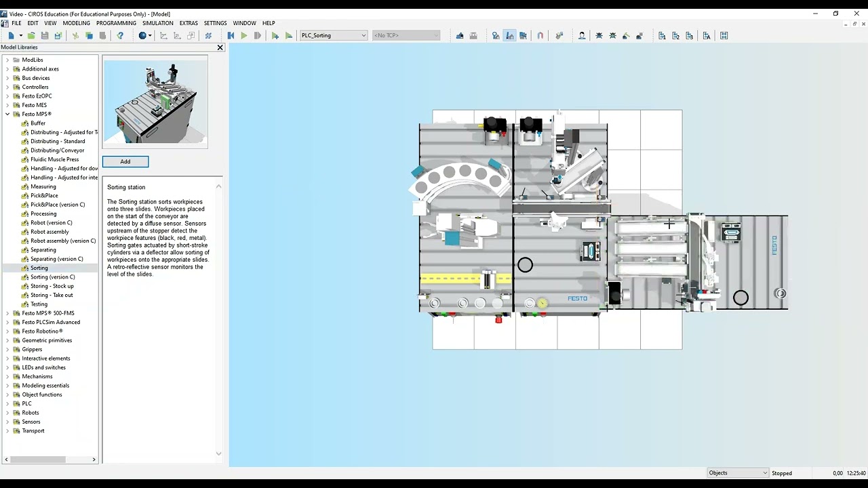Image resolution: width=868 pixels, height=488 pixels.
Task: Toggle the highlighted model explorer icon
Action: 509,35
